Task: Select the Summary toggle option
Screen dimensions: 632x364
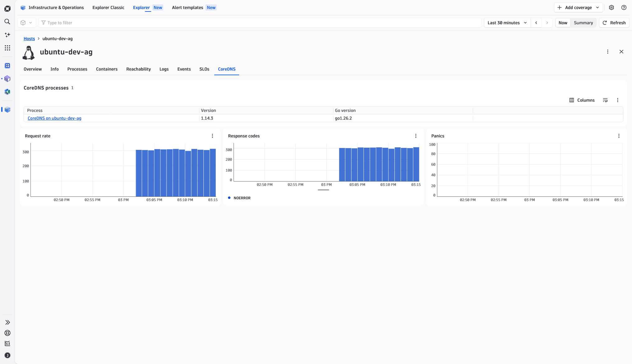Action: [583, 23]
